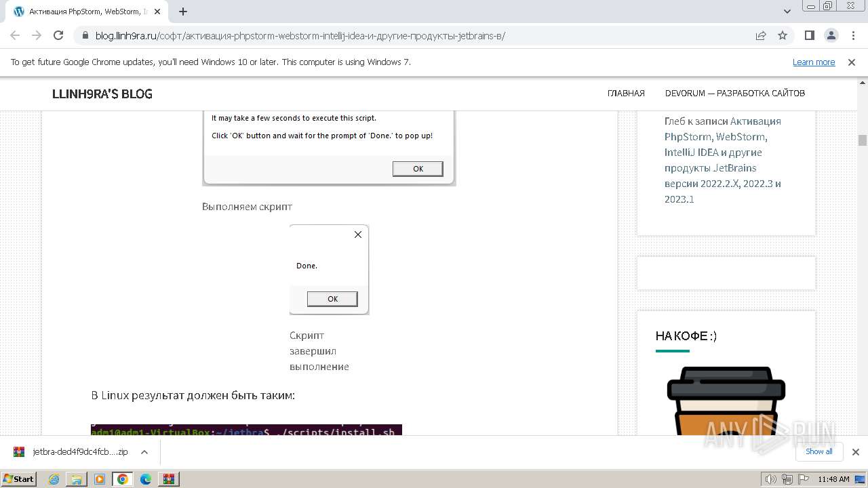Open the network tray icon
This screenshot has width=868, height=488.
click(787, 479)
